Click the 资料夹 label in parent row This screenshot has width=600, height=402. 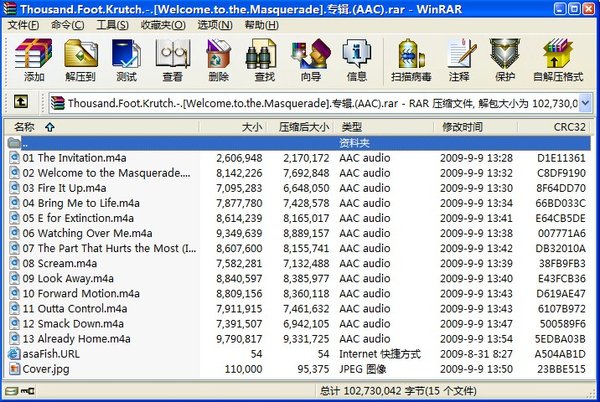[x=354, y=143]
